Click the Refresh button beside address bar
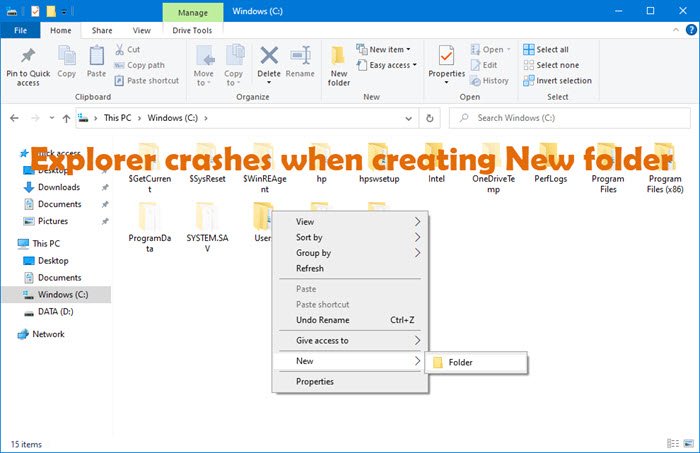This screenshot has height=453, width=700. click(429, 118)
